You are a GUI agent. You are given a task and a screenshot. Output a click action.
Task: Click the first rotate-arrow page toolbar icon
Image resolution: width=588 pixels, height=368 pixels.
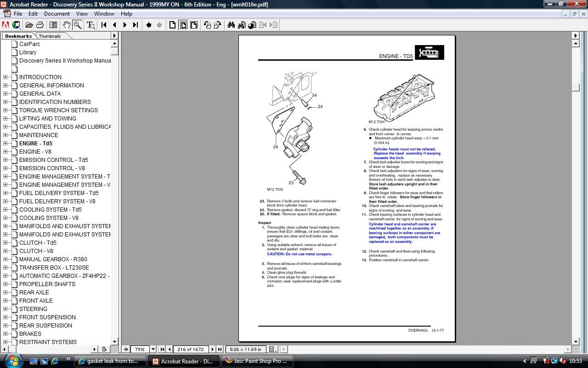point(207,25)
